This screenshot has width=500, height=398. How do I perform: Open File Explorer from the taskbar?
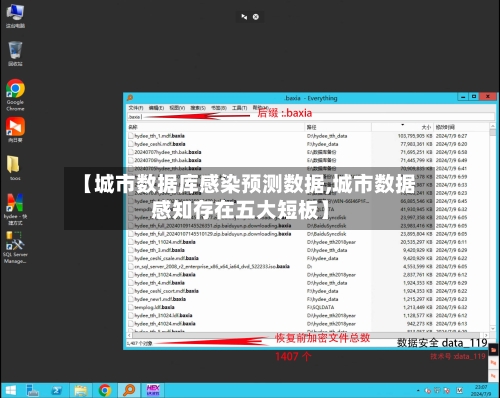81,390
